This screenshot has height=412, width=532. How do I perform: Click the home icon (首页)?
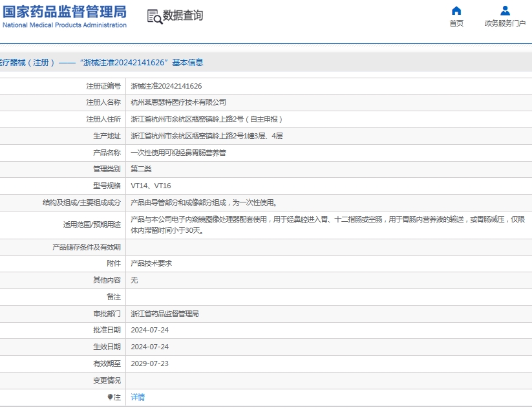pos(456,11)
